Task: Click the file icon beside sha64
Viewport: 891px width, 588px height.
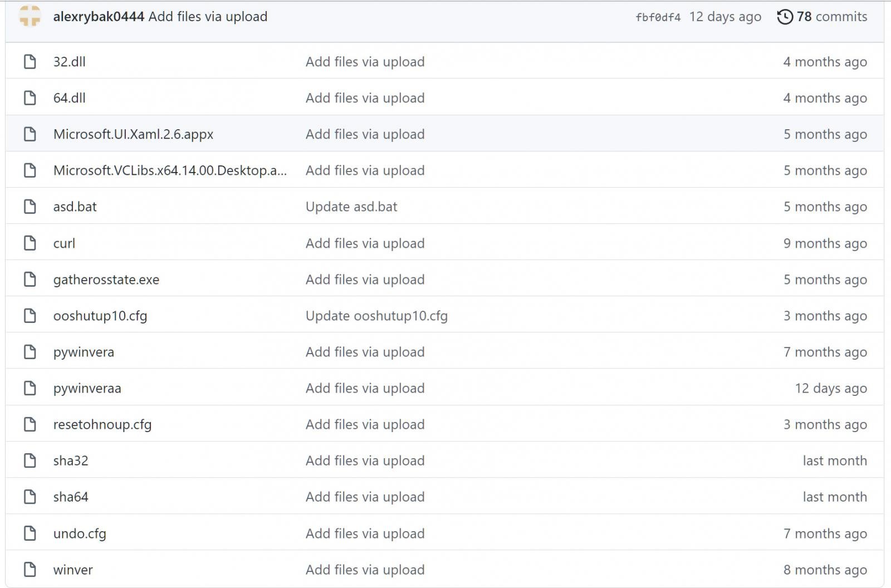Action: click(30, 497)
